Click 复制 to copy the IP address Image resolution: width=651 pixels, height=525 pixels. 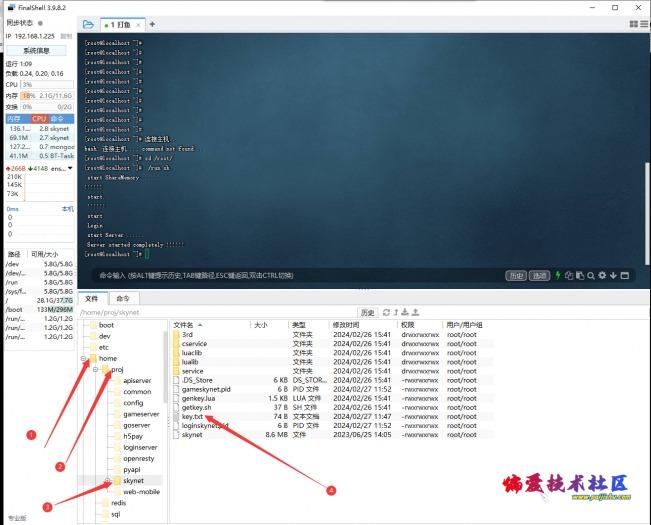click(x=66, y=36)
